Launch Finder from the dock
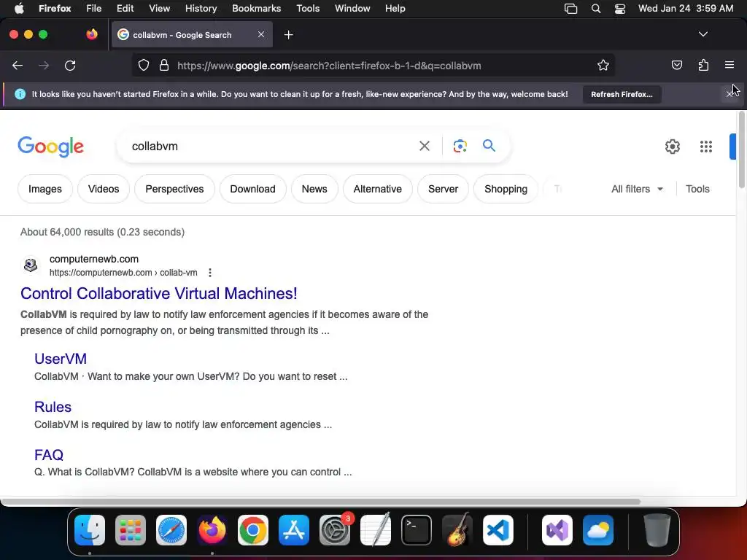This screenshot has width=747, height=560. [x=90, y=530]
